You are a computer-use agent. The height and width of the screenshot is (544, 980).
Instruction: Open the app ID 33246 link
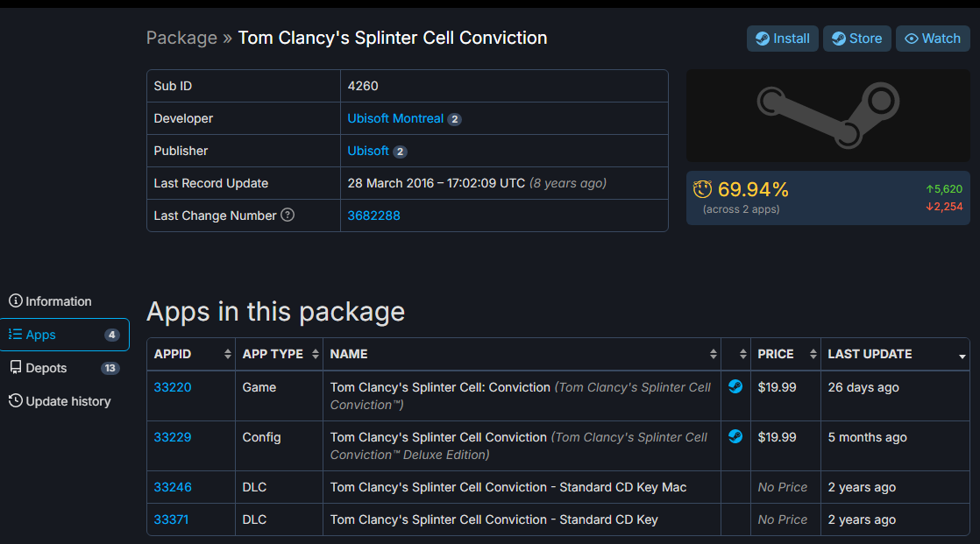click(173, 487)
